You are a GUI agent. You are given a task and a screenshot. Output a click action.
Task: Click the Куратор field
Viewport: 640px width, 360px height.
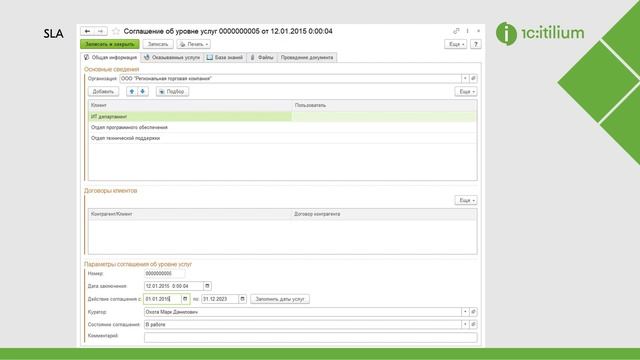(302, 312)
